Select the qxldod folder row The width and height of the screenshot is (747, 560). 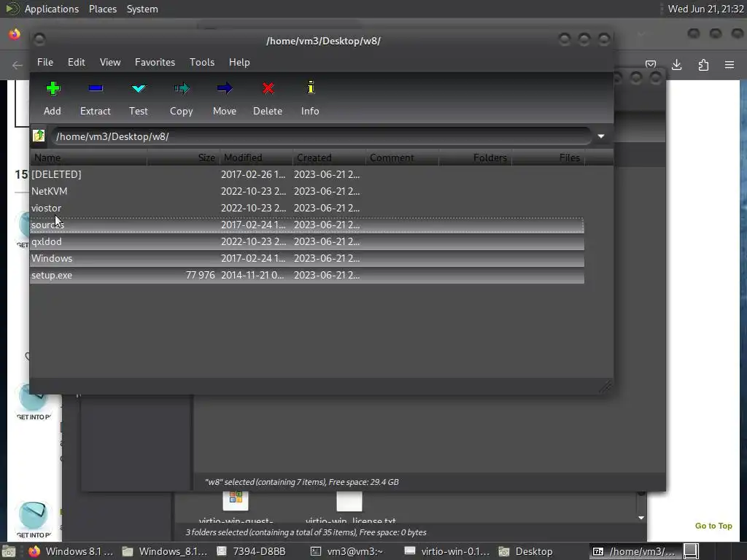click(x=307, y=241)
